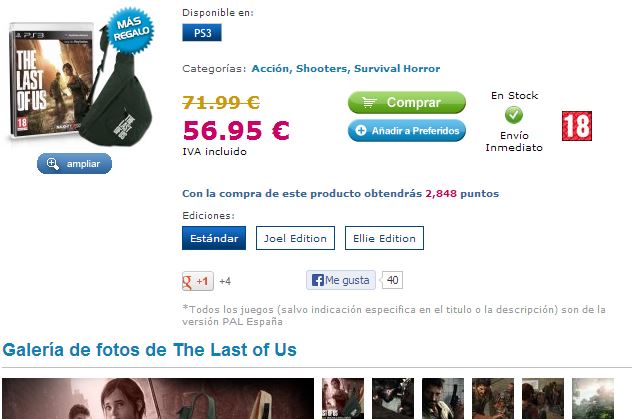Select the PS3 platform tag

(202, 33)
